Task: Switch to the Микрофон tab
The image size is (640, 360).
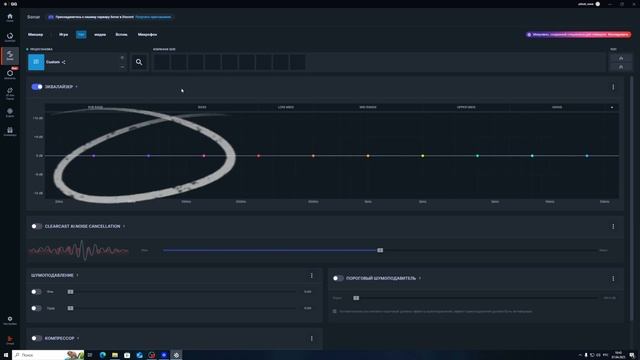Action: 147,35
